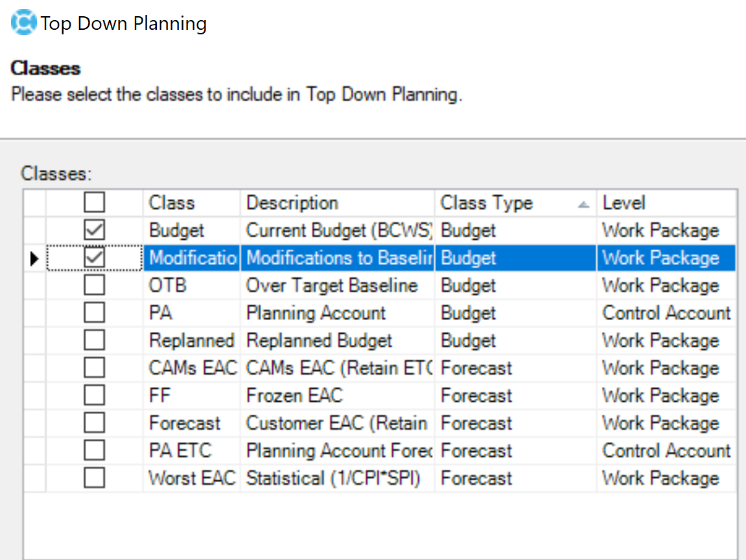Select the "Over Target Baseline" cell

337,285
